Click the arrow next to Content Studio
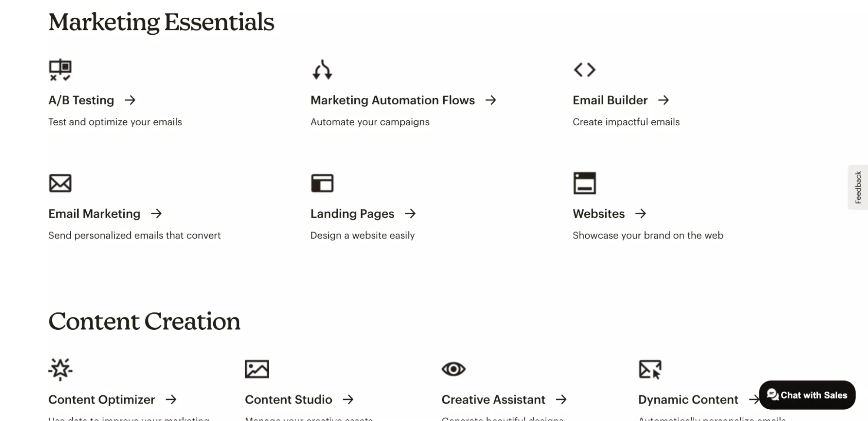The height and width of the screenshot is (421, 868). coord(348,399)
